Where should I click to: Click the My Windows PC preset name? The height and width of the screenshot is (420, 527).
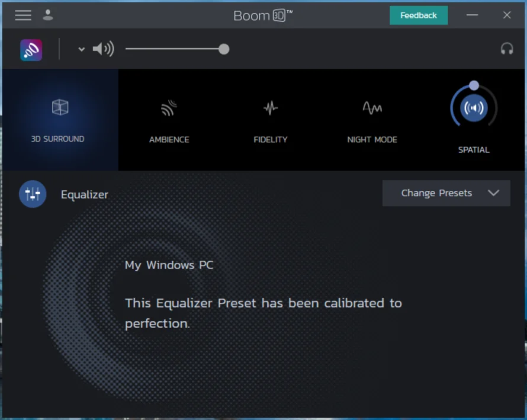tap(169, 265)
